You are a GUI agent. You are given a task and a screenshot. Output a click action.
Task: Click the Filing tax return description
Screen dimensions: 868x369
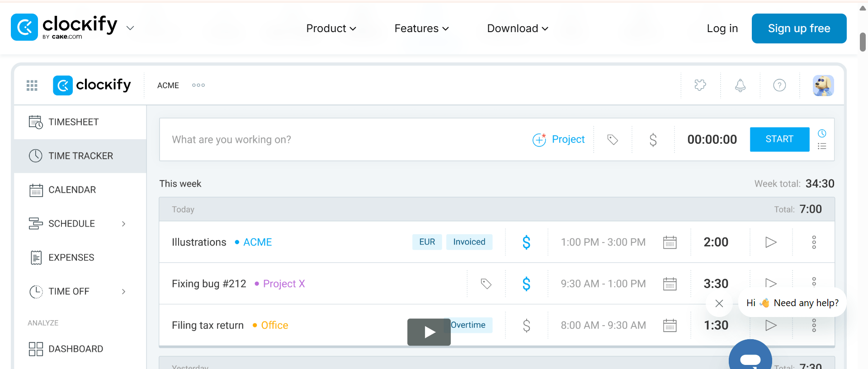pyautogui.click(x=208, y=326)
